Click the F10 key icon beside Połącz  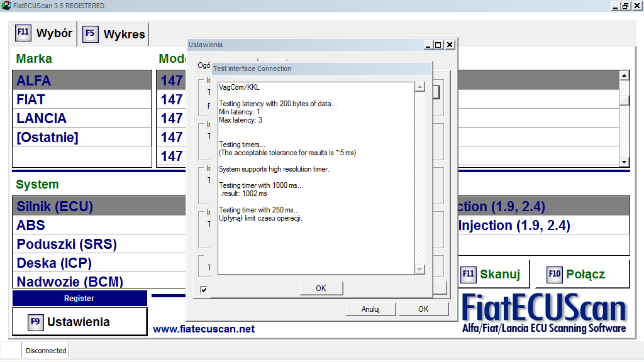click(x=555, y=274)
